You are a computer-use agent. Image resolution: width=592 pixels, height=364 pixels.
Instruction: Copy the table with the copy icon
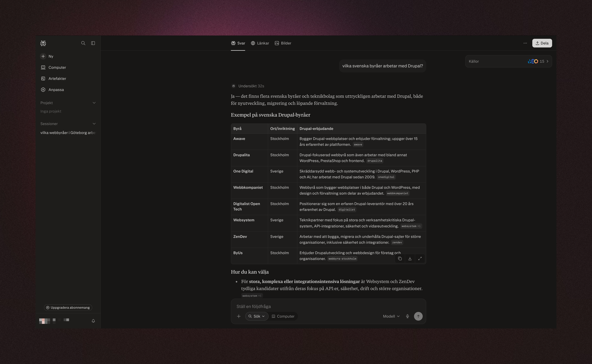click(400, 258)
